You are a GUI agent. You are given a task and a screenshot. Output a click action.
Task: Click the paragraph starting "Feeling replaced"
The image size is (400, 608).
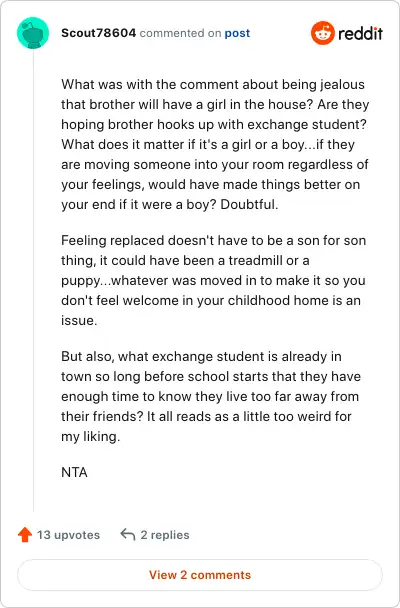click(214, 280)
